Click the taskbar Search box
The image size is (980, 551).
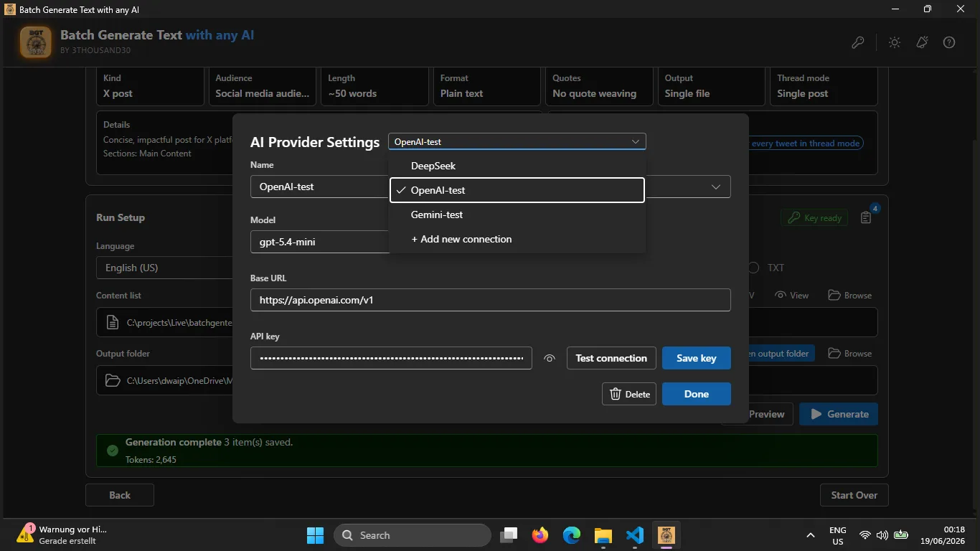point(412,535)
